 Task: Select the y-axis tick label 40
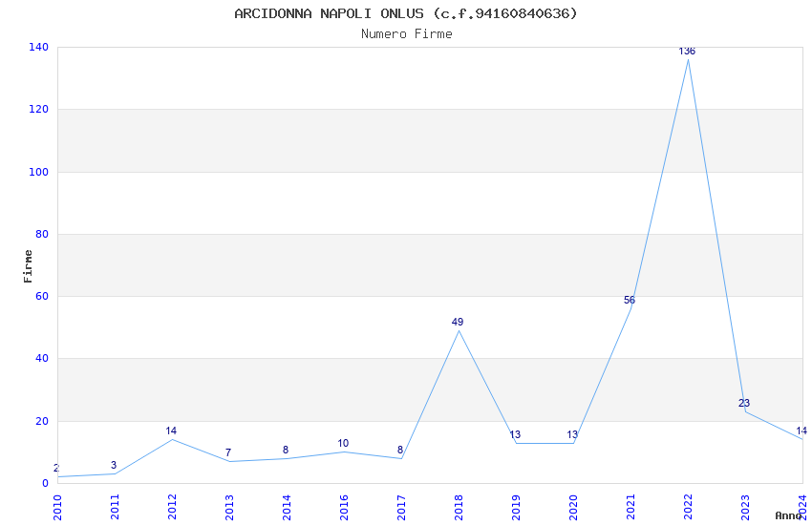pos(42,359)
